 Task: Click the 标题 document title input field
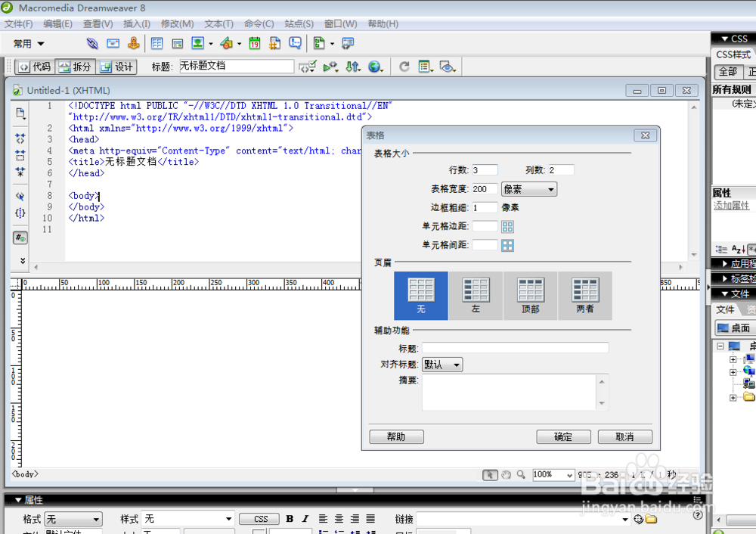[236, 66]
